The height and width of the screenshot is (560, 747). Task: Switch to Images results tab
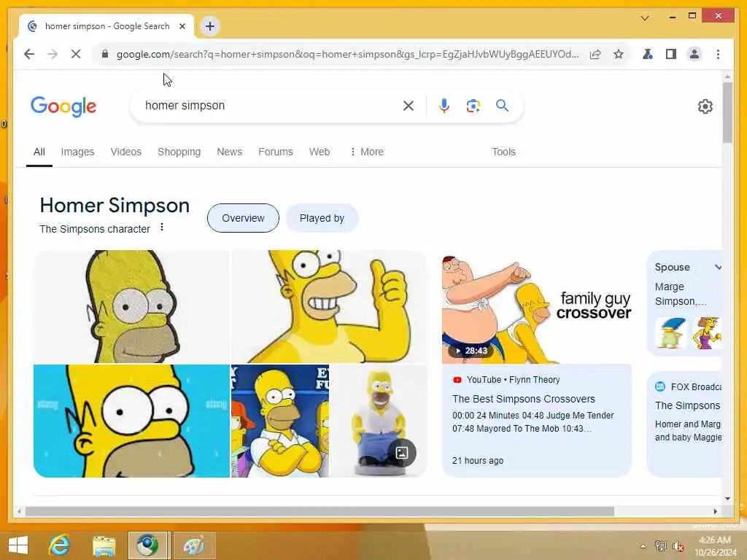[77, 152]
